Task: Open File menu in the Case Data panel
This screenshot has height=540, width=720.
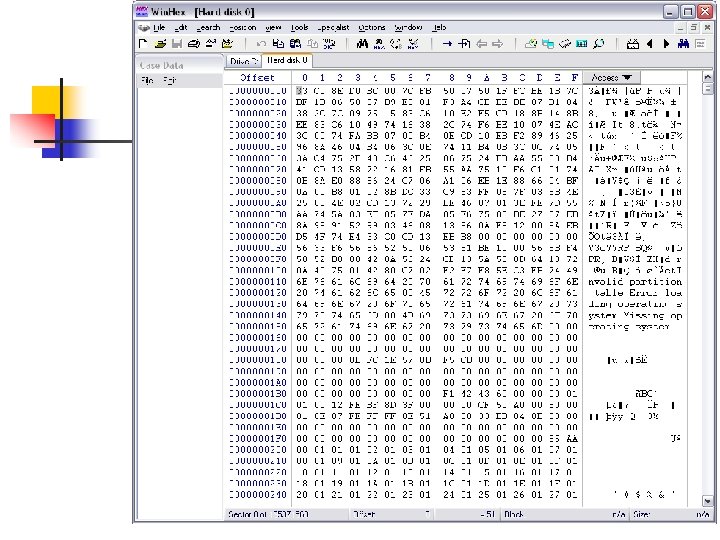Action: (147, 81)
